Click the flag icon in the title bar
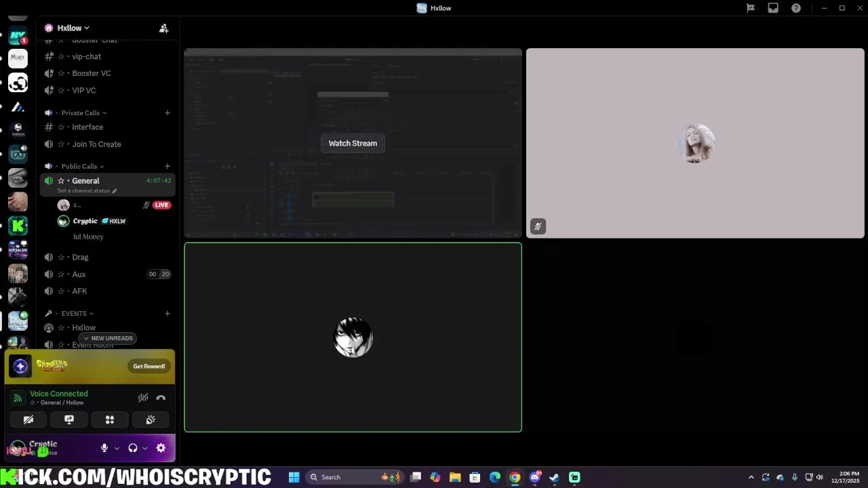This screenshot has height=488, width=868. pos(751,8)
